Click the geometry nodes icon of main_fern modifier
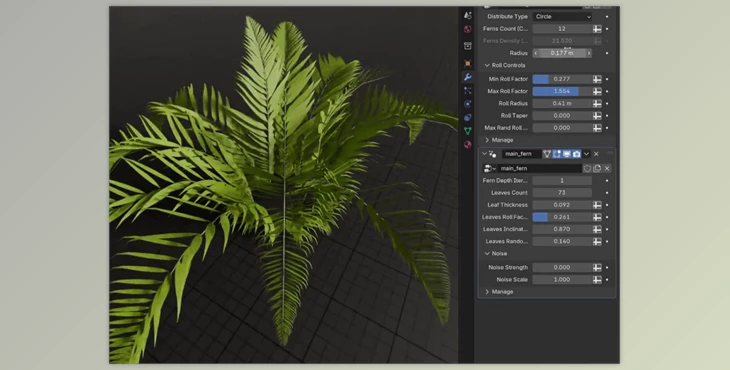The width and height of the screenshot is (730, 370). coord(493,154)
